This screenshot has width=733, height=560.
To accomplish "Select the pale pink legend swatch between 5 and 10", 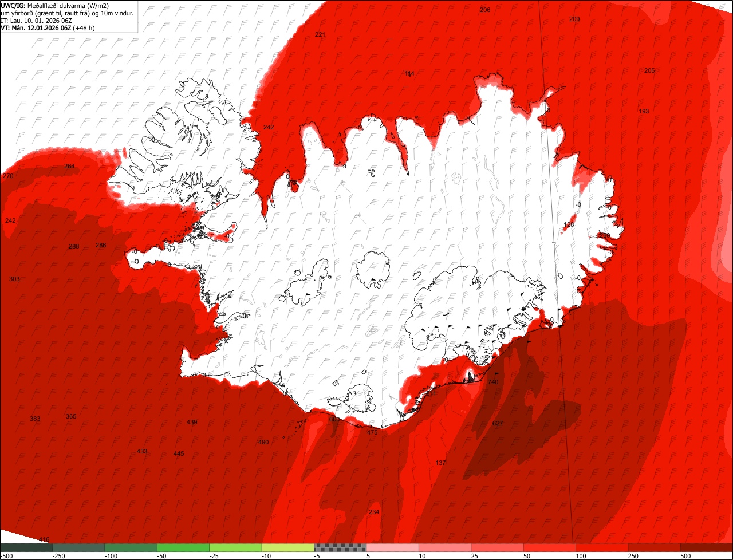I will coord(393,547).
